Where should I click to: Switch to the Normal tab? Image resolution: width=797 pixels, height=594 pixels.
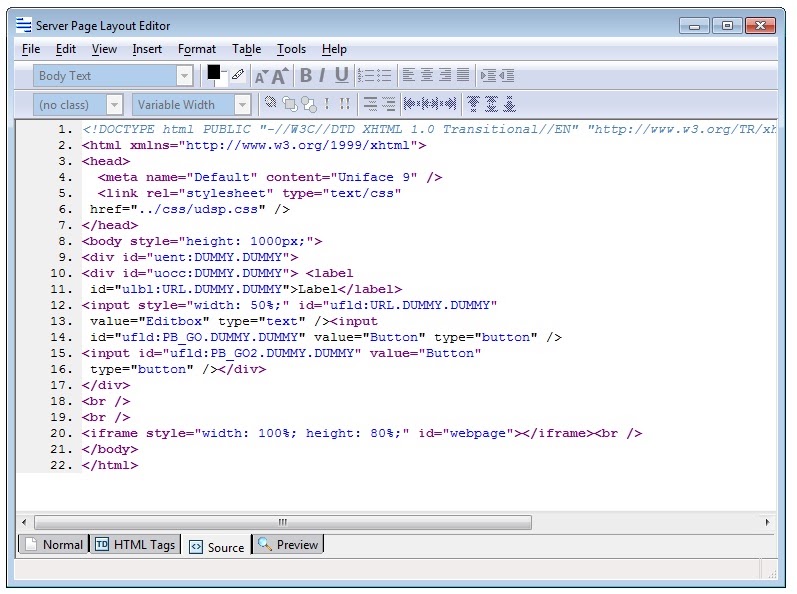pyautogui.click(x=53, y=544)
